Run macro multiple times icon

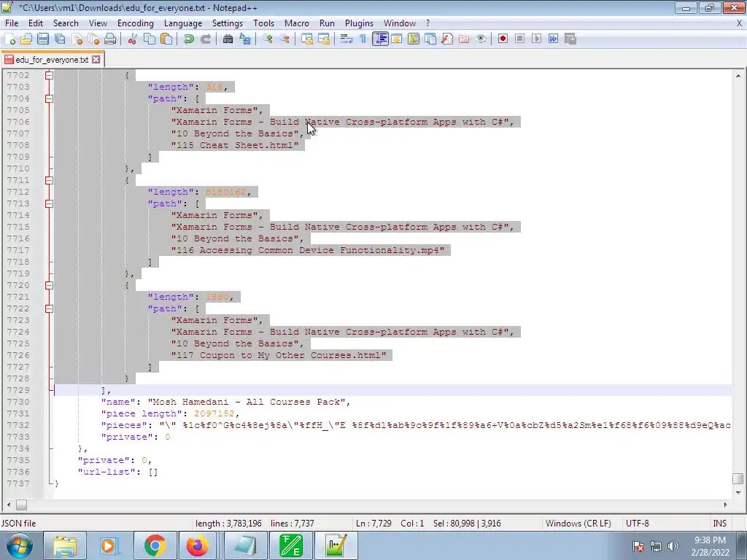point(553,39)
